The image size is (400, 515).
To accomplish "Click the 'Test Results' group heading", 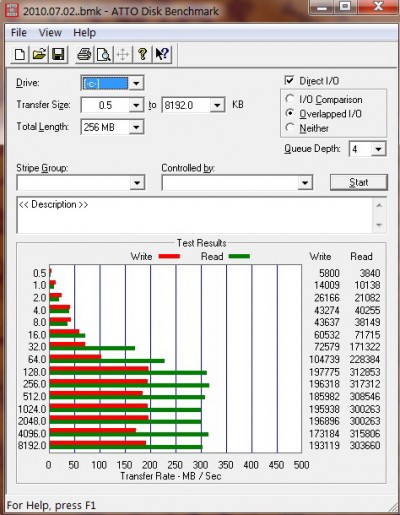I will 201,243.
